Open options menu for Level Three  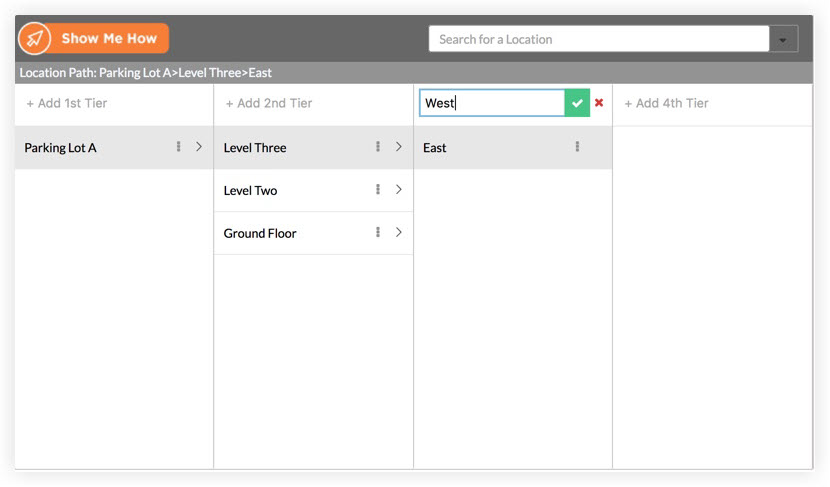378,147
